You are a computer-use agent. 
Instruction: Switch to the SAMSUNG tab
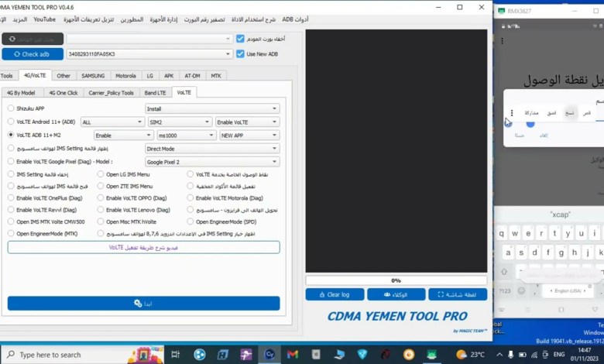coord(93,76)
